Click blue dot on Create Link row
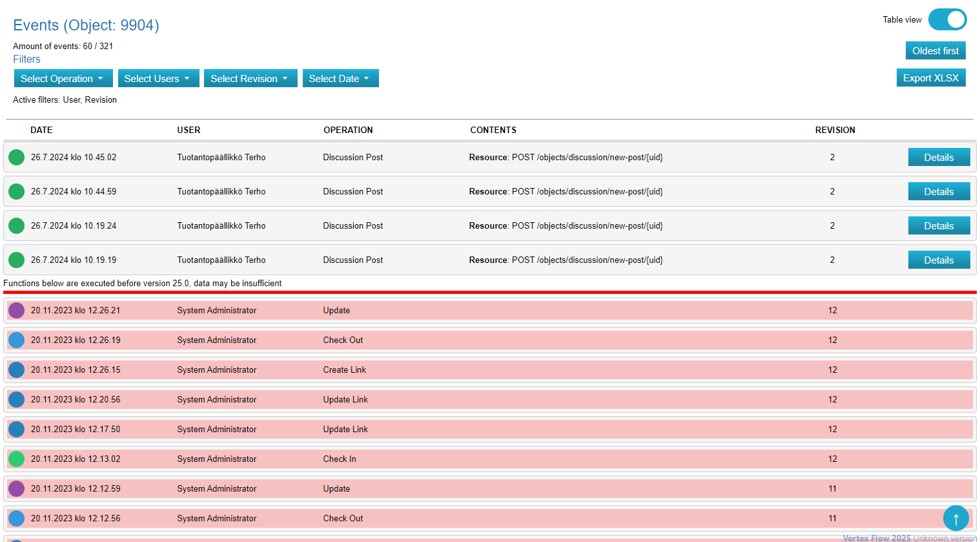 [x=17, y=370]
